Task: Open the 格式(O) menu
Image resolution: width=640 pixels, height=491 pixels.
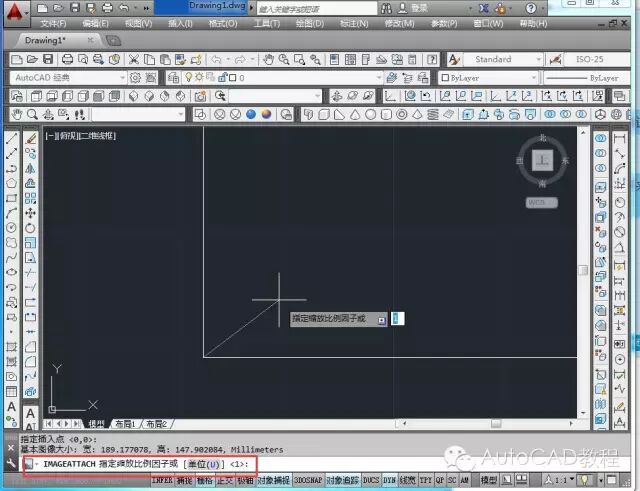Action: (222, 24)
